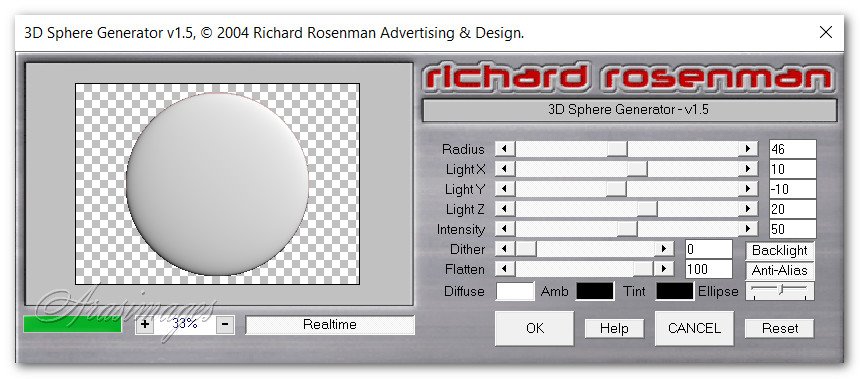Click the Light Z slider right arrow

click(747, 209)
